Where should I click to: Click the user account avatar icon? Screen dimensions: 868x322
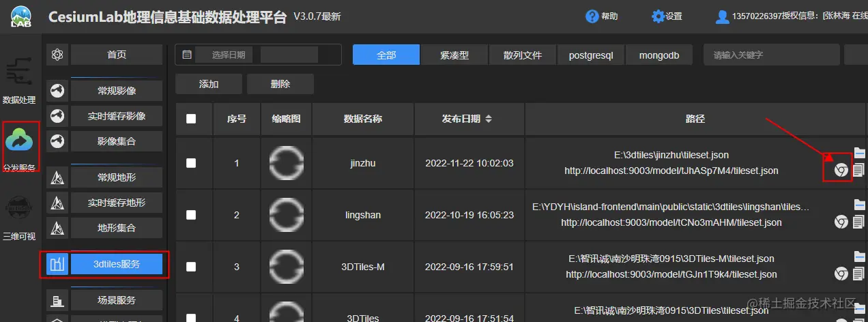coord(722,16)
